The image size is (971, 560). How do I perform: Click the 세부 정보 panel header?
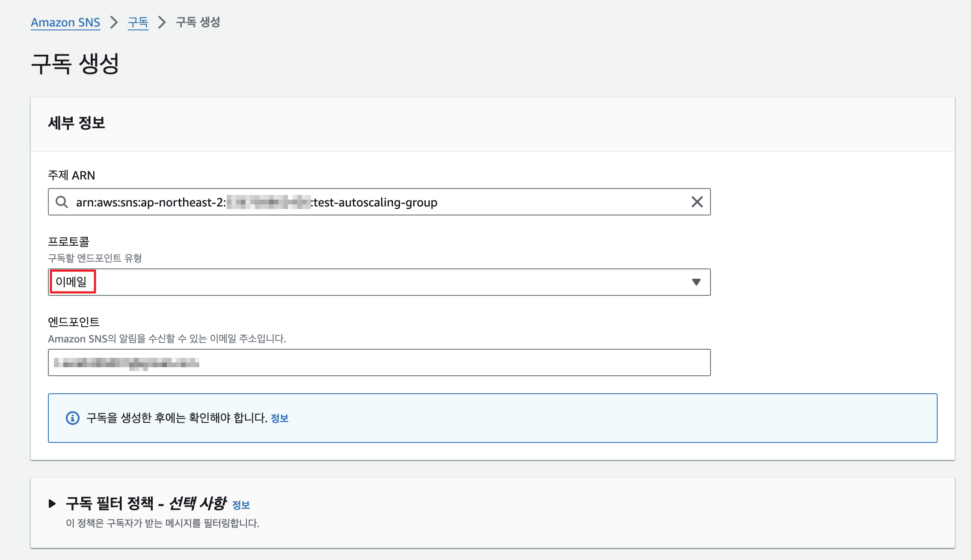tap(77, 123)
